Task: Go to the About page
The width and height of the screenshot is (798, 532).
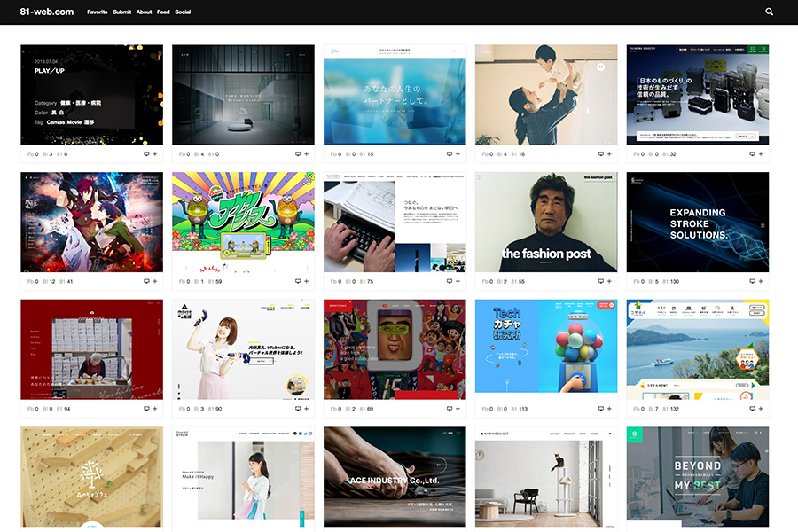Action: click(144, 12)
